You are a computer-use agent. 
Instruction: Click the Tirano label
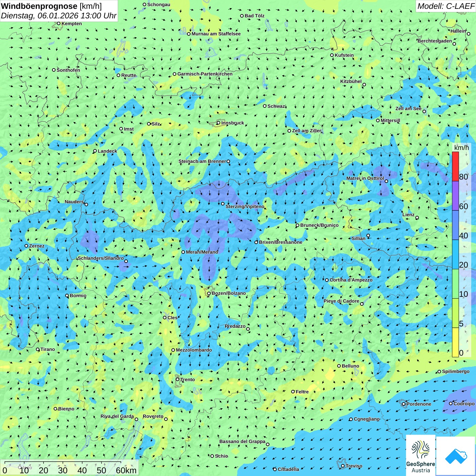coord(48,349)
